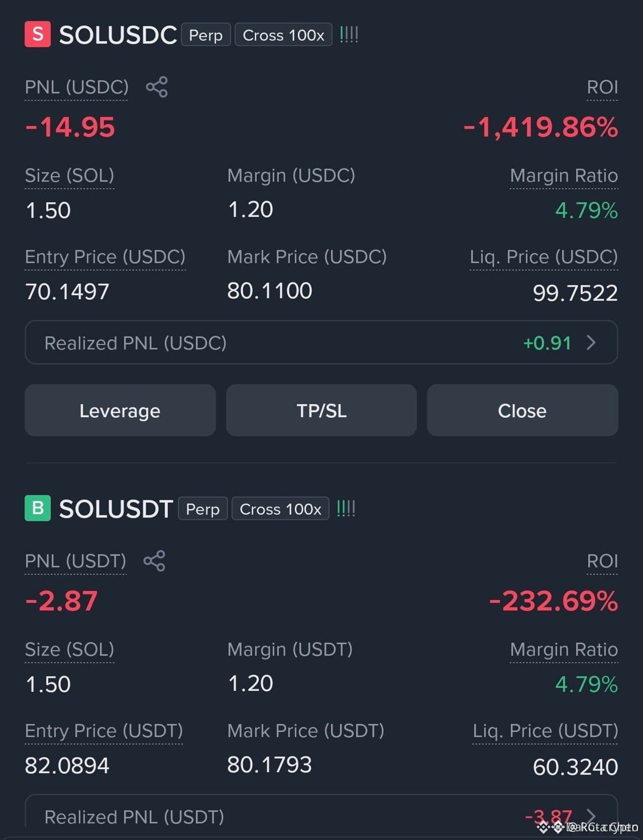
Task: Expand the SOLUSDT Realized PNL details
Action: coord(591,816)
